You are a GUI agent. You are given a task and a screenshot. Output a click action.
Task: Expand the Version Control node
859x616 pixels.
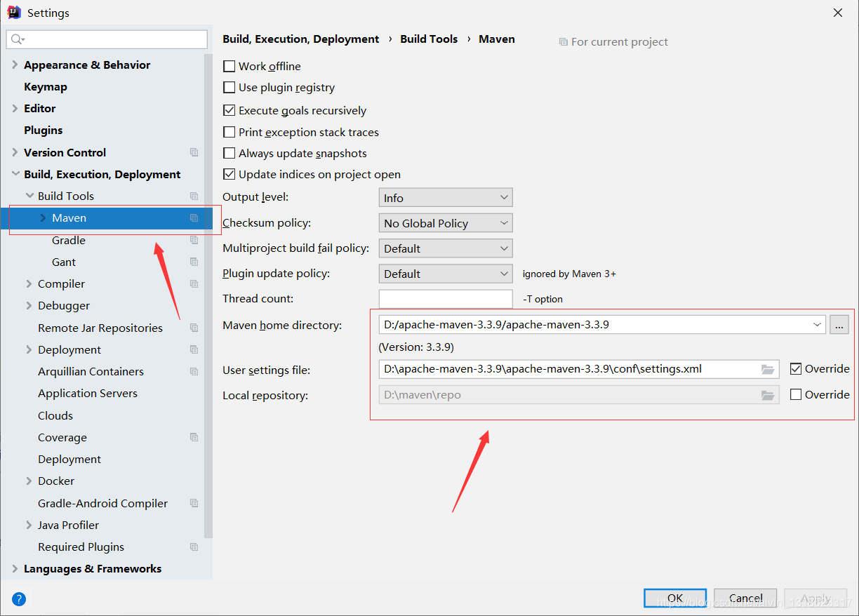tap(15, 152)
